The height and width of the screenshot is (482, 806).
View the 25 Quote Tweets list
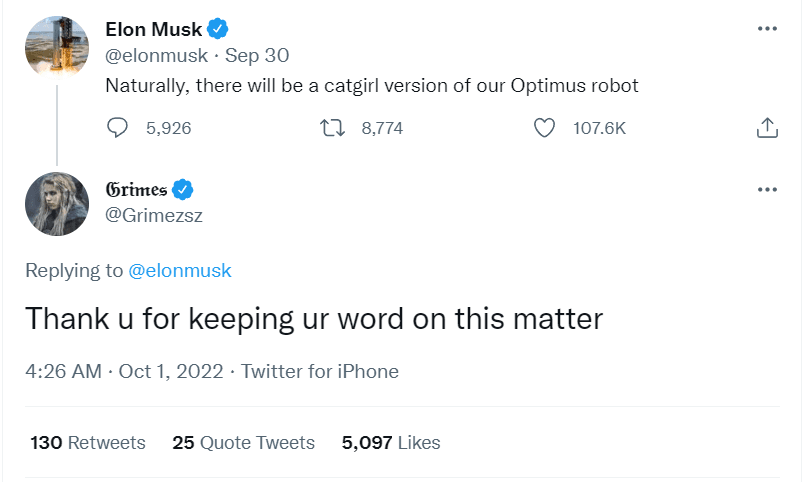click(243, 442)
